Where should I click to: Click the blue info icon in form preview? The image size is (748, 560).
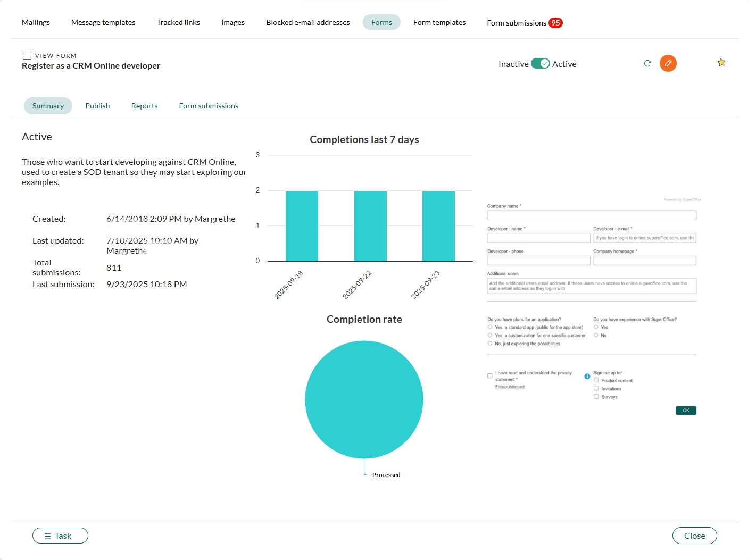[587, 376]
